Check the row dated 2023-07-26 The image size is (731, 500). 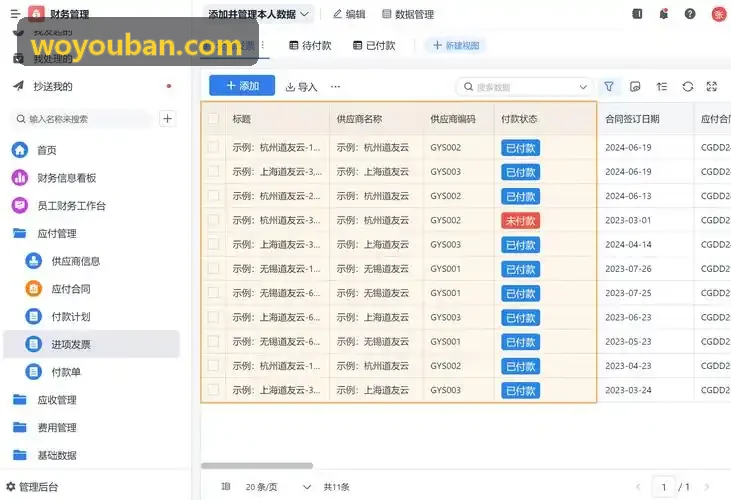[213, 268]
